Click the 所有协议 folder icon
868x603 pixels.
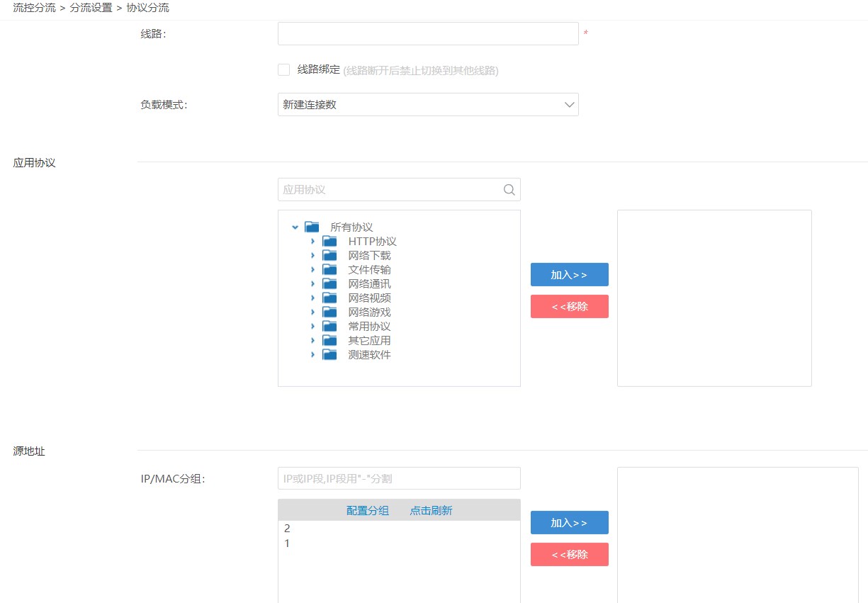312,227
